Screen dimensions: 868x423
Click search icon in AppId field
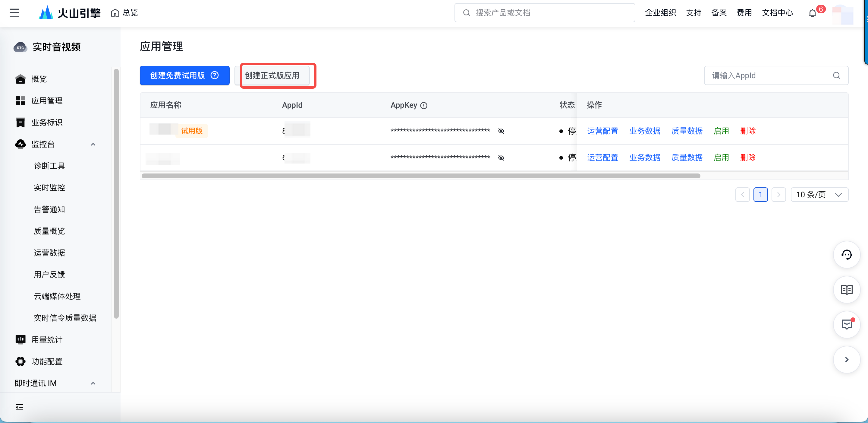coord(836,75)
